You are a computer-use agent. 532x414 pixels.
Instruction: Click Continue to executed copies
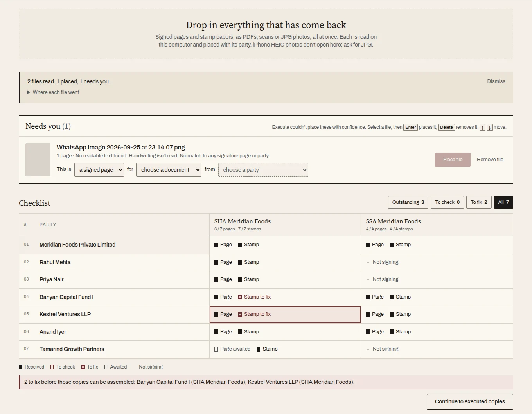coord(470,401)
